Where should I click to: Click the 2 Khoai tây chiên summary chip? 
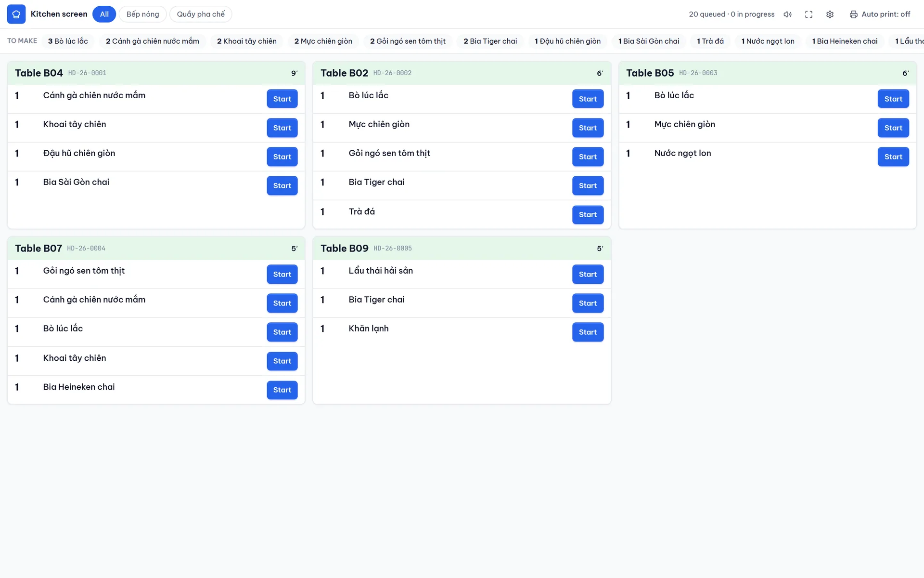[x=246, y=41]
